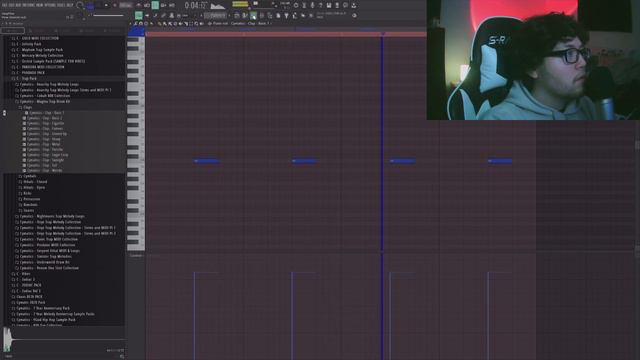Collapse 'Cymatics - Mayhem Trap Drum Kit' folder

[x=45, y=102]
